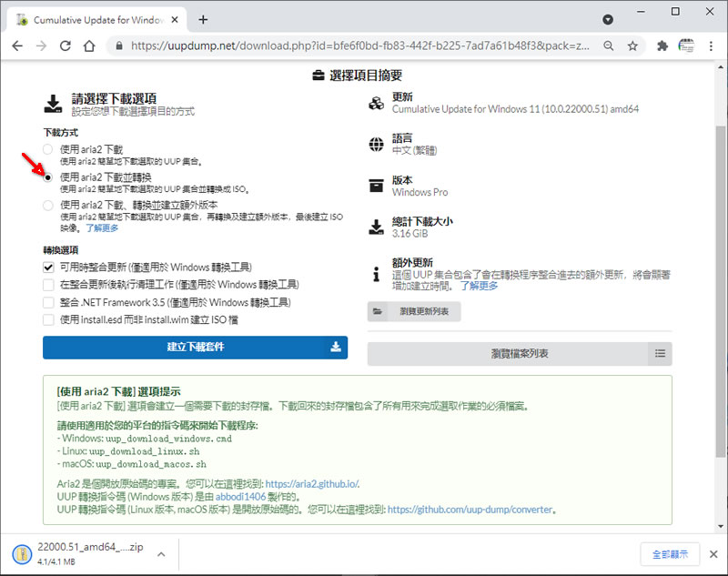The width and height of the screenshot is (728, 576).
Task: Click the browser back arrow
Action: (17, 45)
